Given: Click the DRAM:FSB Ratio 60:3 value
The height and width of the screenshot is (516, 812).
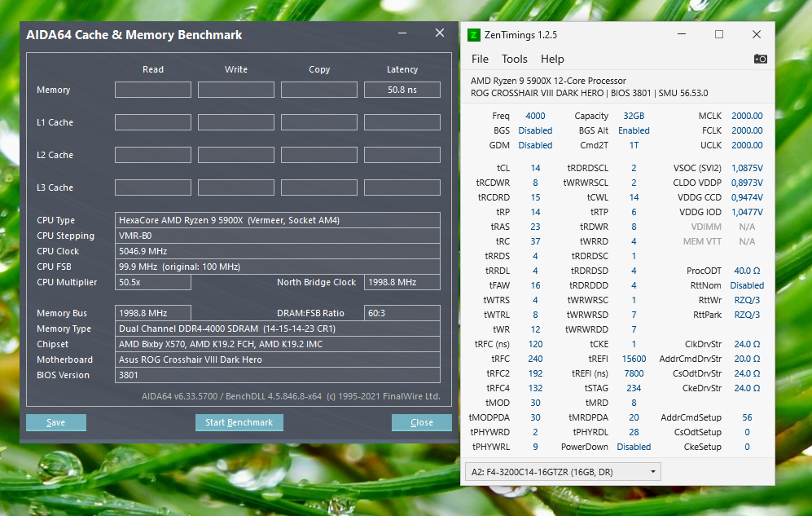Looking at the screenshot, I should tap(402, 313).
